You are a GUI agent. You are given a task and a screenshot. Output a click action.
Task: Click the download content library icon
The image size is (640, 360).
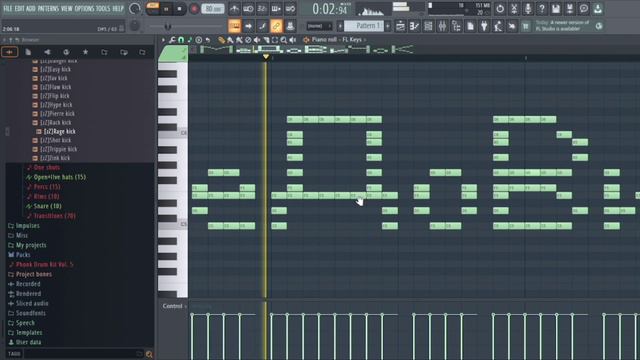[x=598, y=9]
